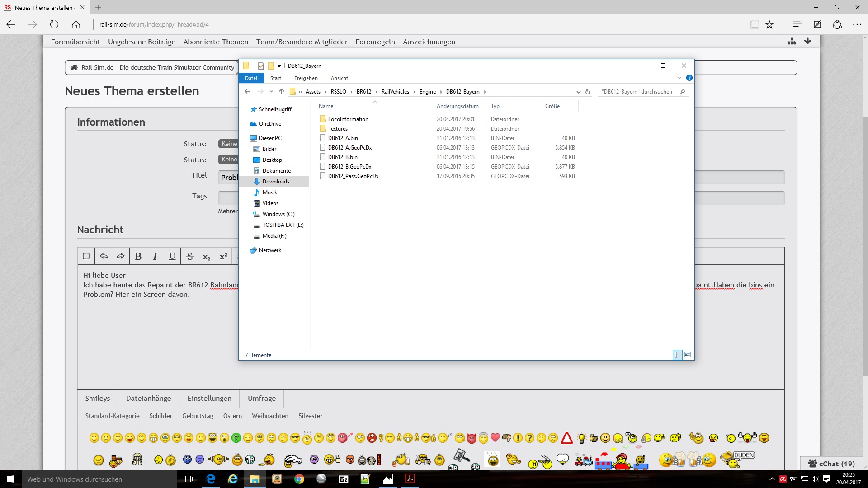The width and height of the screenshot is (868, 488).
Task: Open Internet Explorer from taskbar
Action: click(x=233, y=479)
